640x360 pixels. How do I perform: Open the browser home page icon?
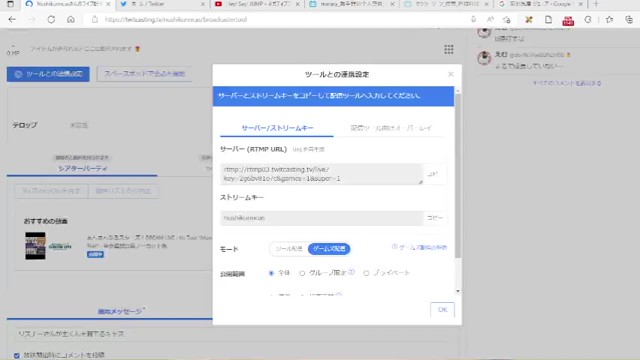point(71,19)
